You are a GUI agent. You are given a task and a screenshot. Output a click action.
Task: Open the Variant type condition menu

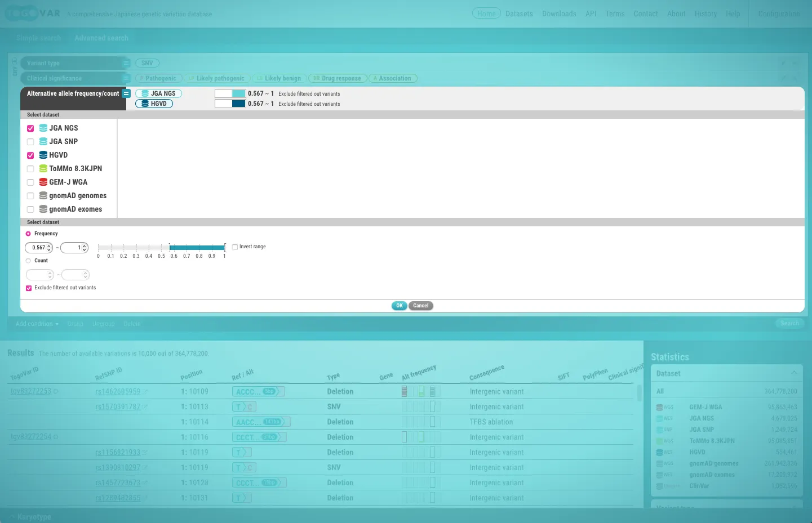click(126, 63)
